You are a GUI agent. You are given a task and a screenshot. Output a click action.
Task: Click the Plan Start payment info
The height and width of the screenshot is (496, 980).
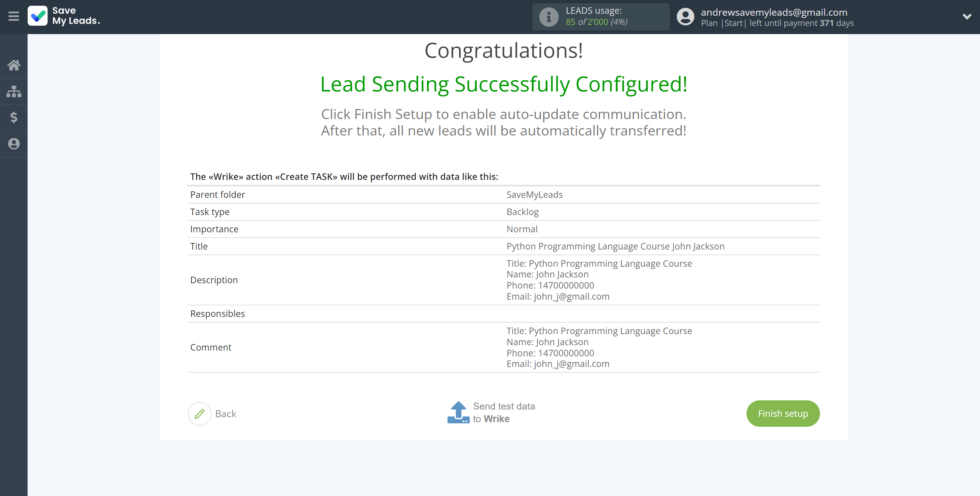point(777,23)
